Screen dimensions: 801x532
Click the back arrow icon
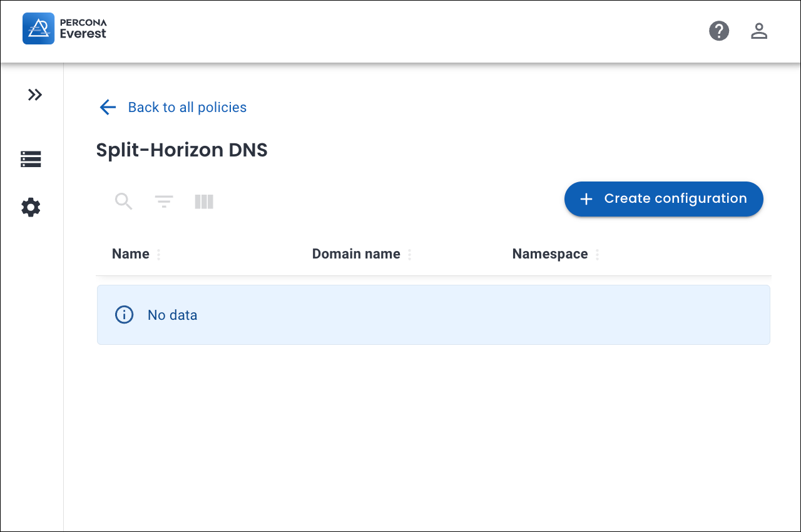coord(108,108)
